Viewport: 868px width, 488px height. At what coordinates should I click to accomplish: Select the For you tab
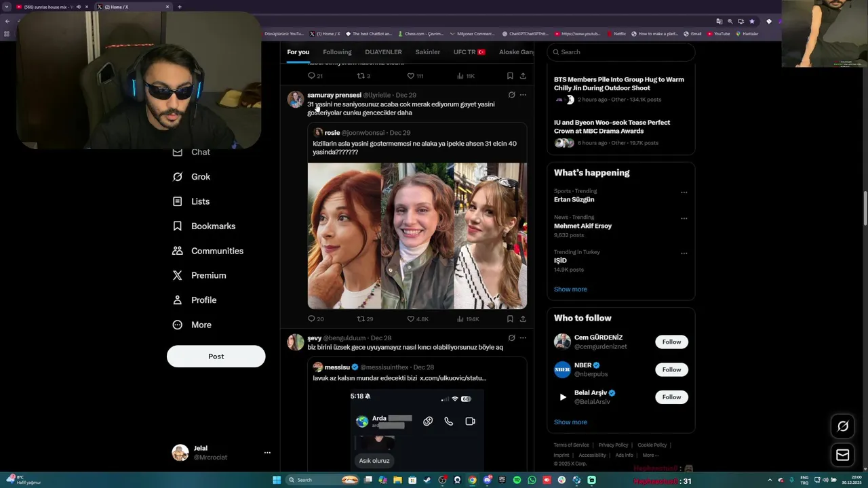click(x=298, y=52)
